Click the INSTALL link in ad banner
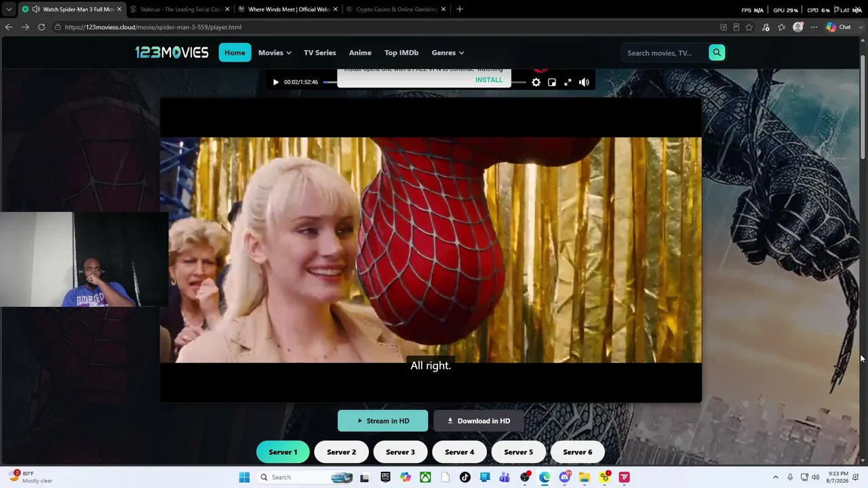The height and width of the screenshot is (488, 868). [489, 80]
